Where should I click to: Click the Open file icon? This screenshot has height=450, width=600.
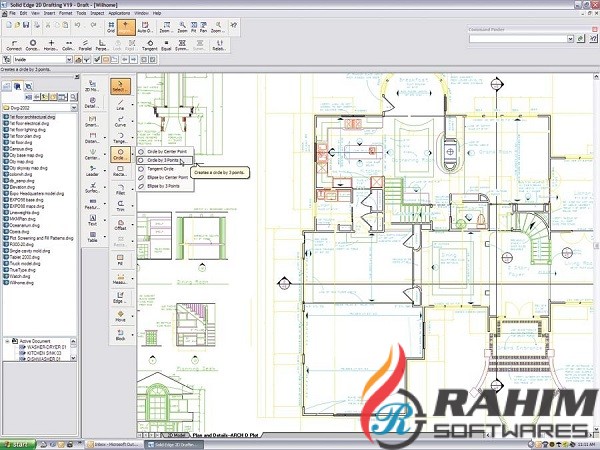17,25
